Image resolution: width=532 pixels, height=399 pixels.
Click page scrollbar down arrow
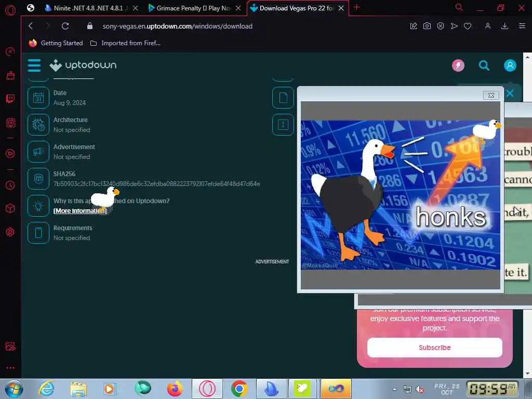(x=527, y=374)
